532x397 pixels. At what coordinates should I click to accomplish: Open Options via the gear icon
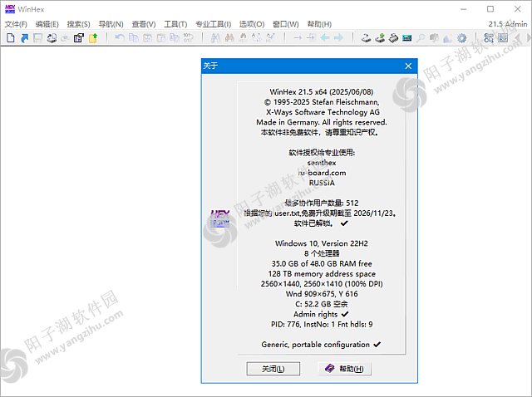point(462,37)
